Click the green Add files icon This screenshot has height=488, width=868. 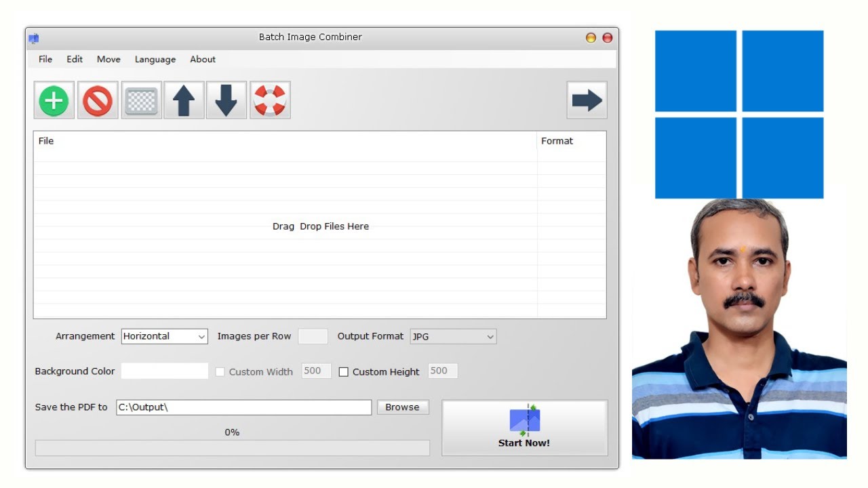(x=54, y=100)
